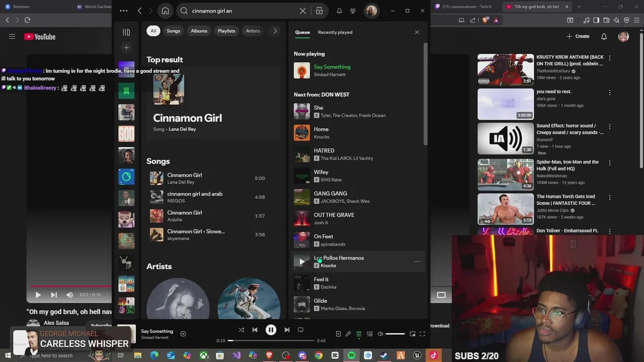The image size is (644, 362).
Task: Open the Brave playlist music-note icon
Action: 587,20
